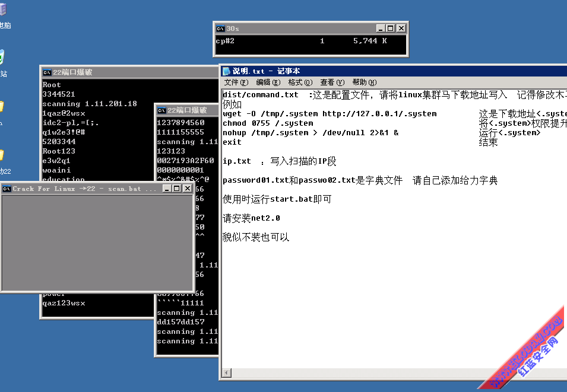Click the start.bat usage line
The height and width of the screenshot is (392, 567).
[277, 199]
